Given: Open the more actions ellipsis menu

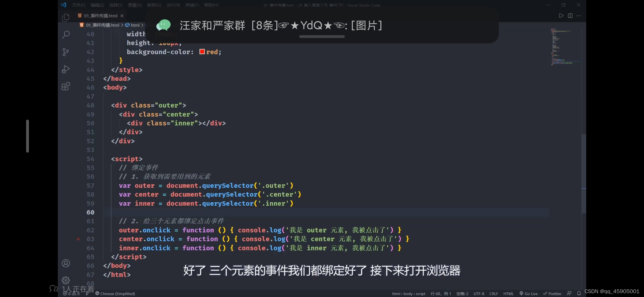Looking at the screenshot, I should click(x=579, y=16).
